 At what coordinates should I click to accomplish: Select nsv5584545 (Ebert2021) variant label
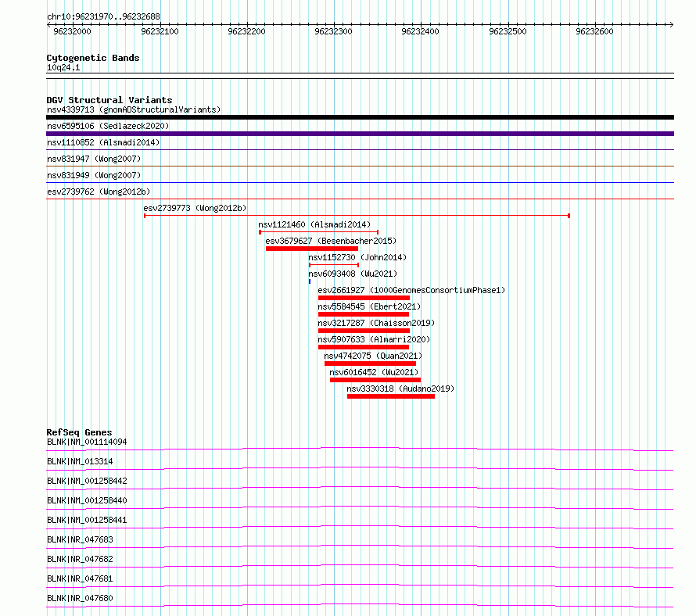coord(369,306)
